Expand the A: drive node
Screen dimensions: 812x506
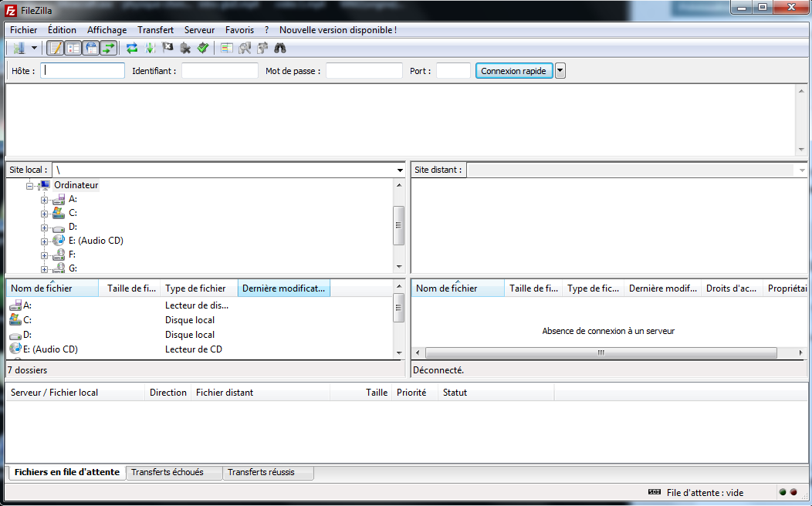(x=44, y=200)
